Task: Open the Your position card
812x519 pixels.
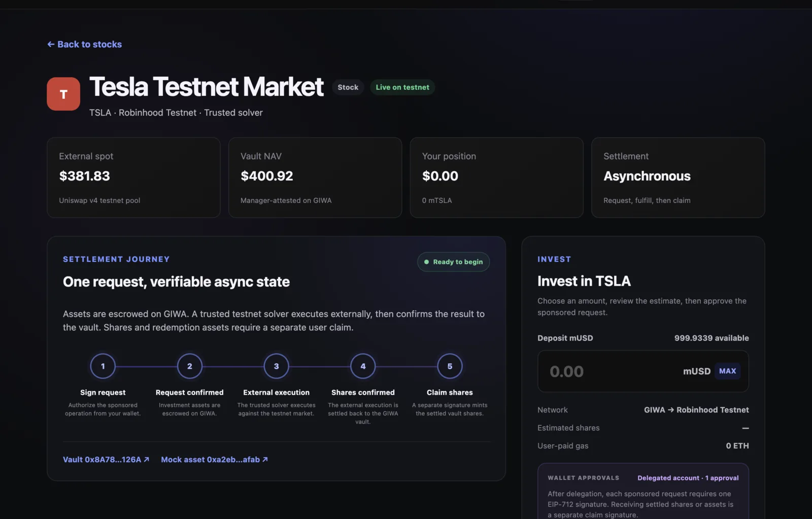Action: (497, 178)
